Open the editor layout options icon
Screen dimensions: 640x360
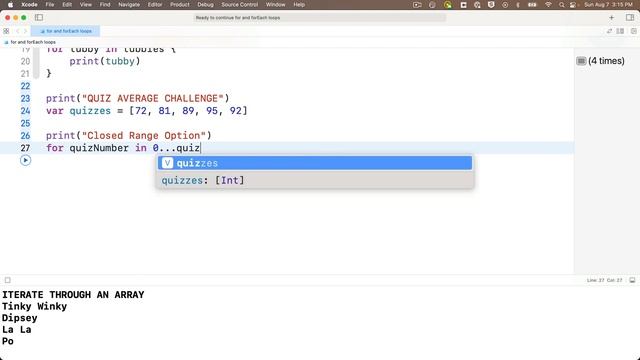[620, 31]
